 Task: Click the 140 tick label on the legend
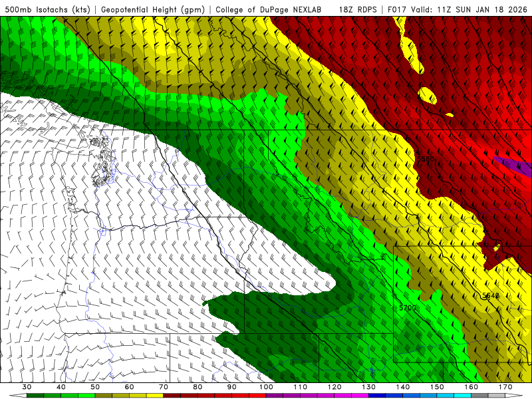coord(403,387)
